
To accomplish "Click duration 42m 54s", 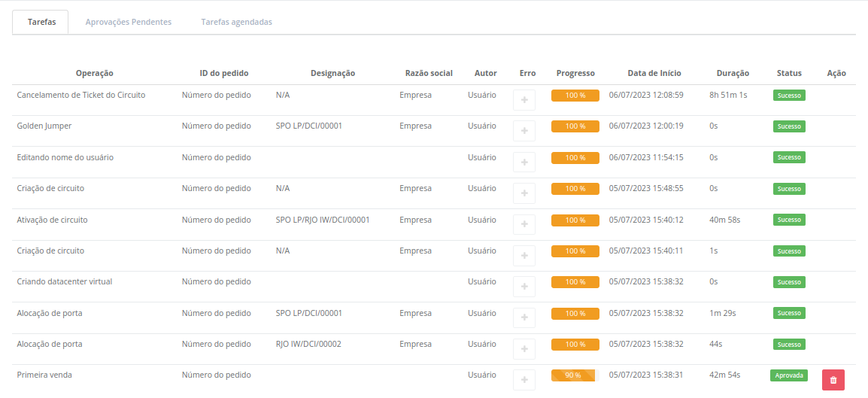I will tap(724, 375).
